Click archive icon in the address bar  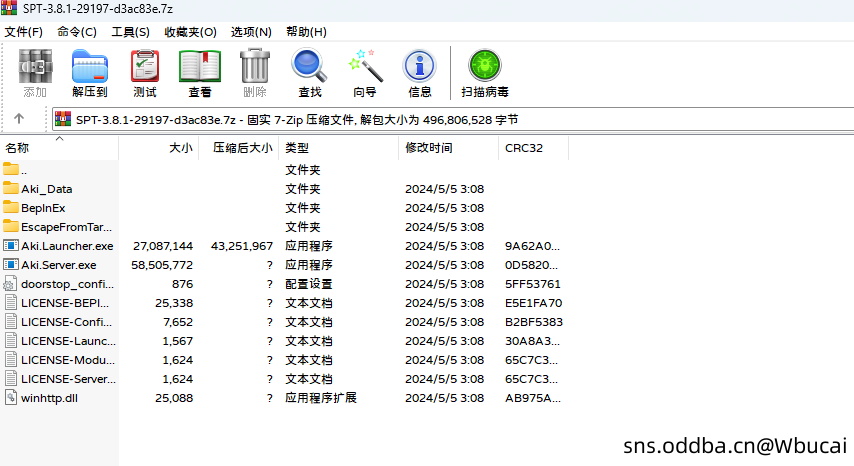pos(63,119)
